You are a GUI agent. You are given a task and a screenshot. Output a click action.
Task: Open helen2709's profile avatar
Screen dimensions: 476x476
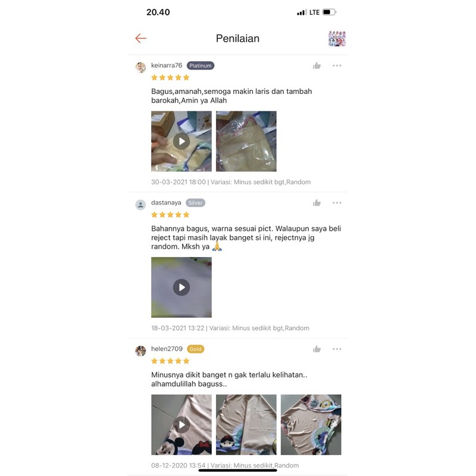coord(140,351)
